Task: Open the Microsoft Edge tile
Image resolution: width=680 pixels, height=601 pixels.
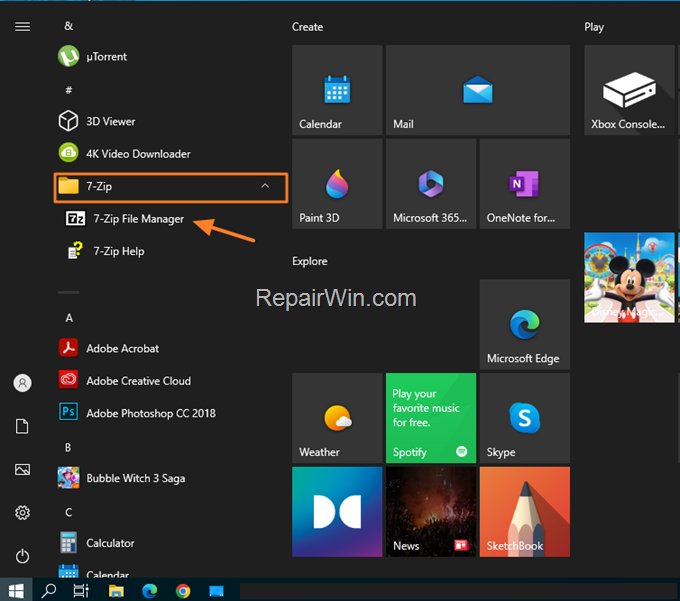Action: coord(524,324)
